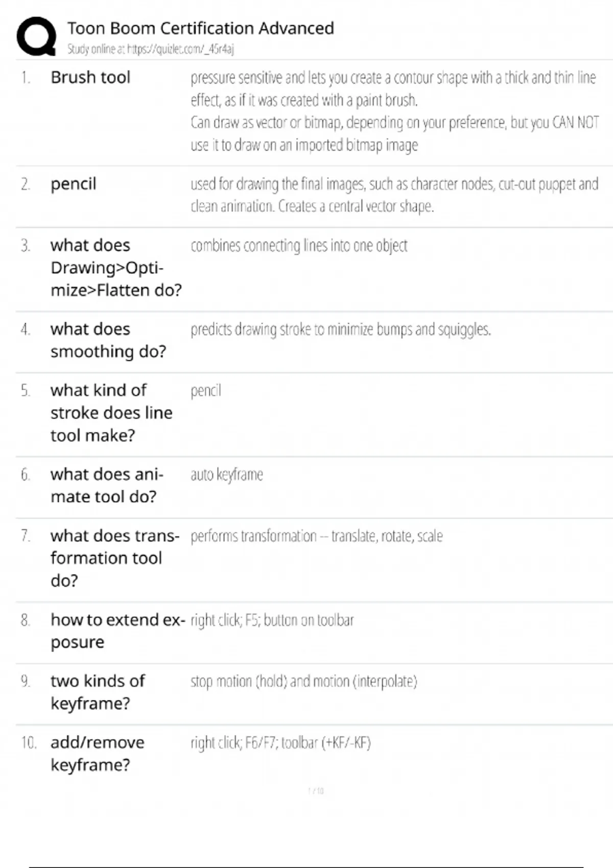
Task: Select the stop motion and motion answer
Action: (x=303, y=681)
